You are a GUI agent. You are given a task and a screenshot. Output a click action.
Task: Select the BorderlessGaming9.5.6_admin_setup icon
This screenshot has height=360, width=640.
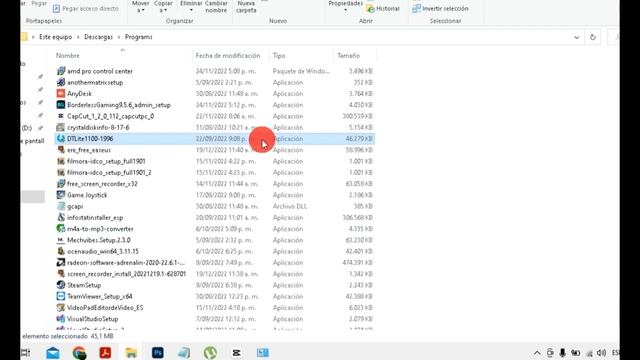click(61, 105)
